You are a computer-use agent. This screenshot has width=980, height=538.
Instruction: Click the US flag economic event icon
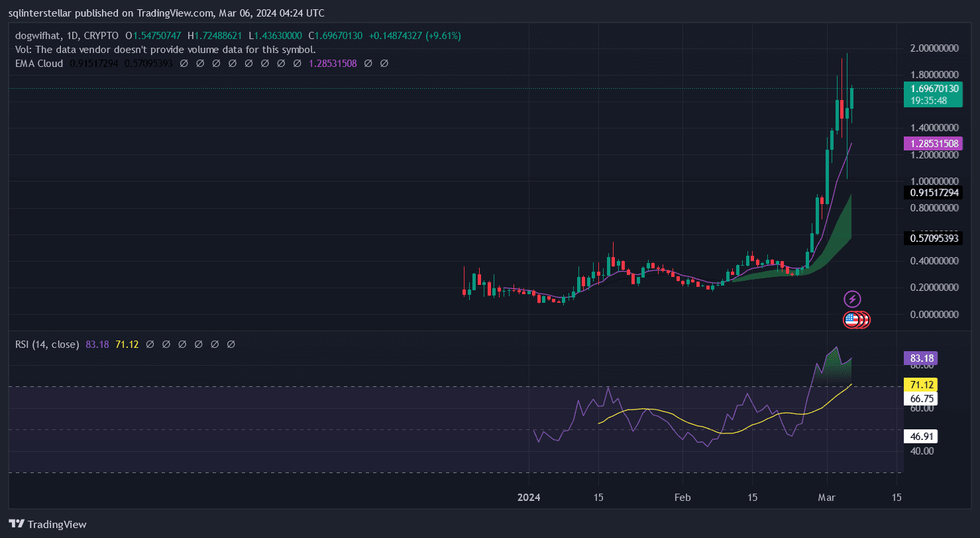point(852,320)
